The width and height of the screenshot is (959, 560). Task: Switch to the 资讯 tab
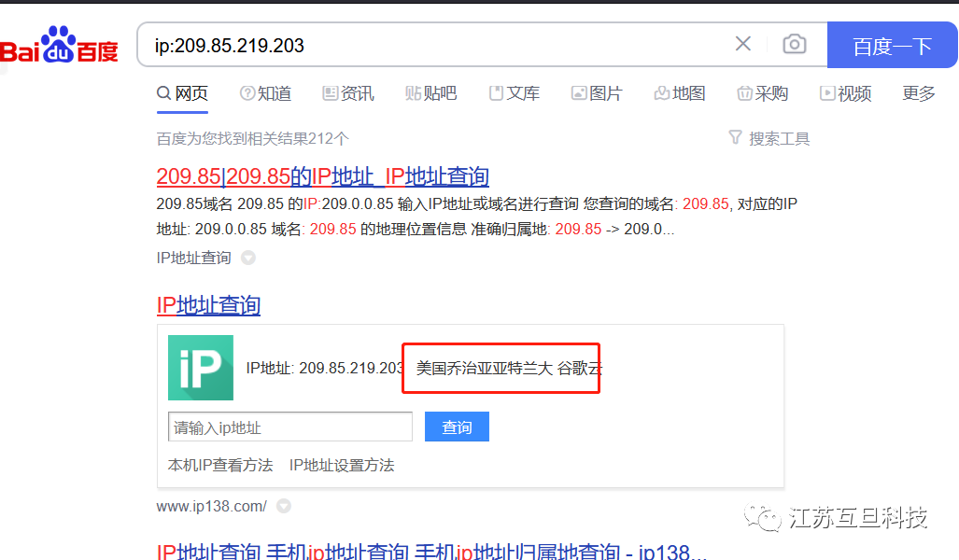(x=348, y=93)
